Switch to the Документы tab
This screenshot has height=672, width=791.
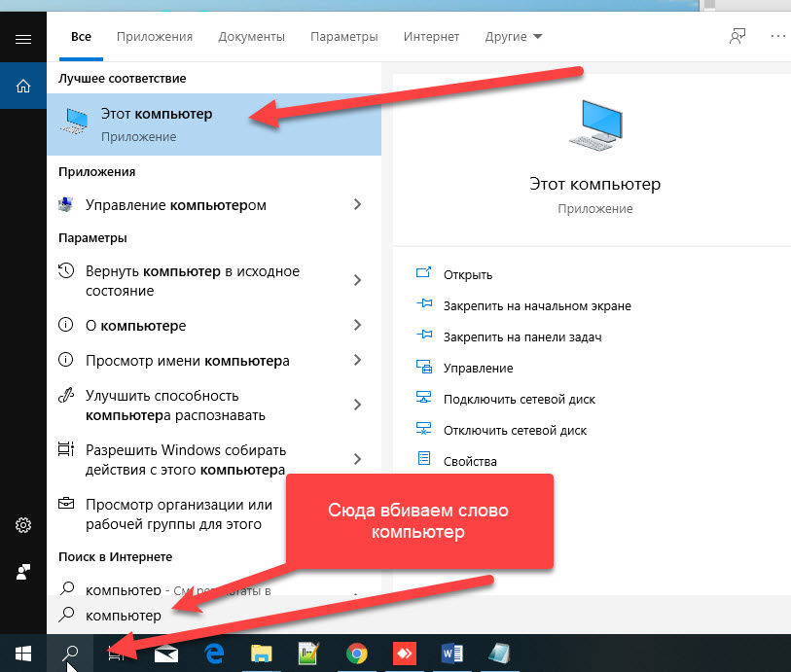pos(251,36)
